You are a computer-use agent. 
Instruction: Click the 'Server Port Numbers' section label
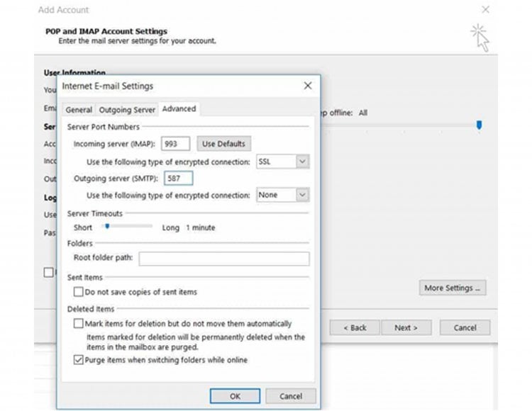click(x=103, y=127)
